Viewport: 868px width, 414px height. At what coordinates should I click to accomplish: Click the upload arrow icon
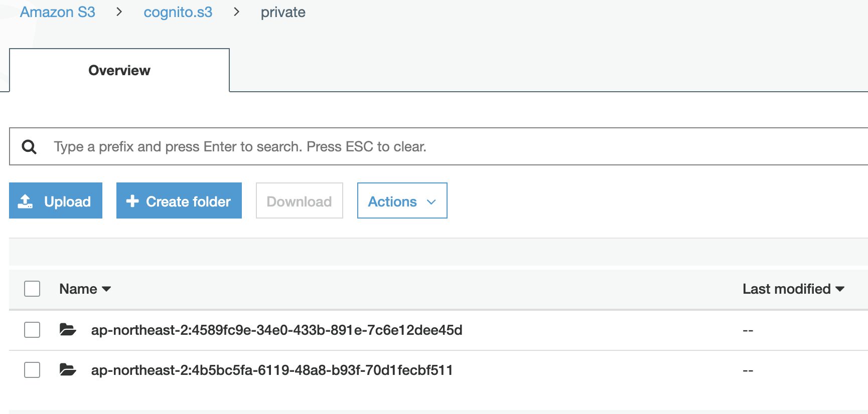click(25, 201)
